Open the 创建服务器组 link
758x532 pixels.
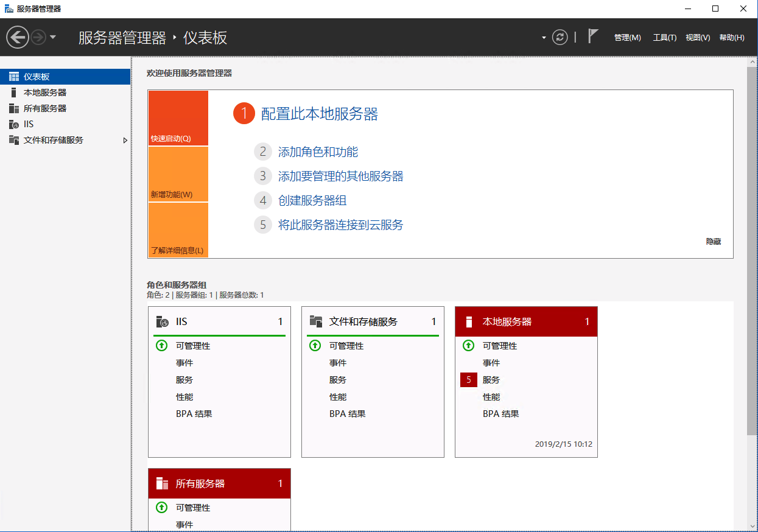click(312, 201)
